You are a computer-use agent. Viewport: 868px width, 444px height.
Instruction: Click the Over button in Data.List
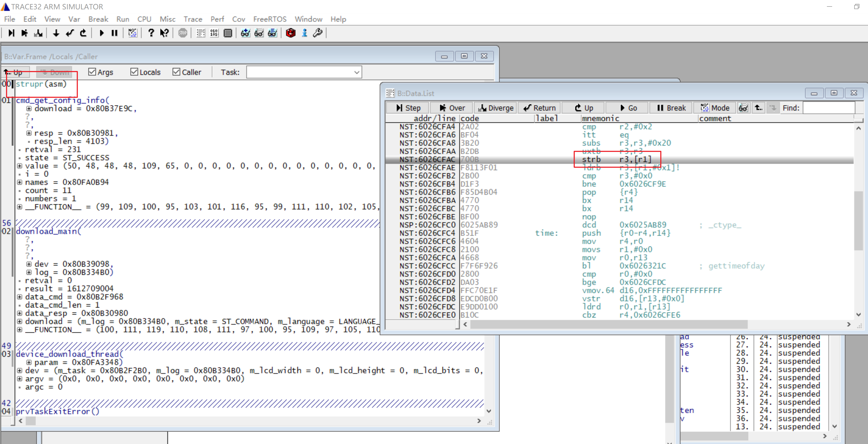452,108
